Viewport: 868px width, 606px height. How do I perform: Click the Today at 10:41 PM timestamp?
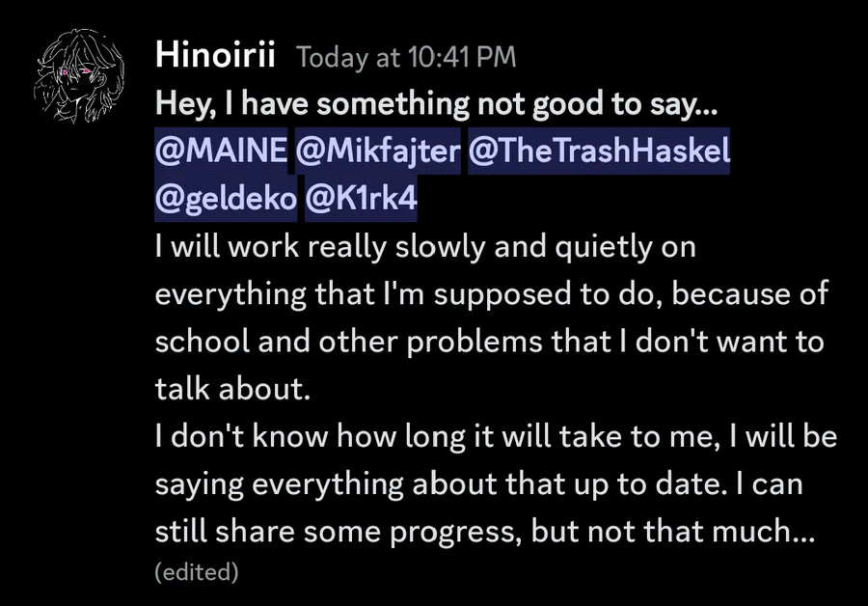coord(406,58)
